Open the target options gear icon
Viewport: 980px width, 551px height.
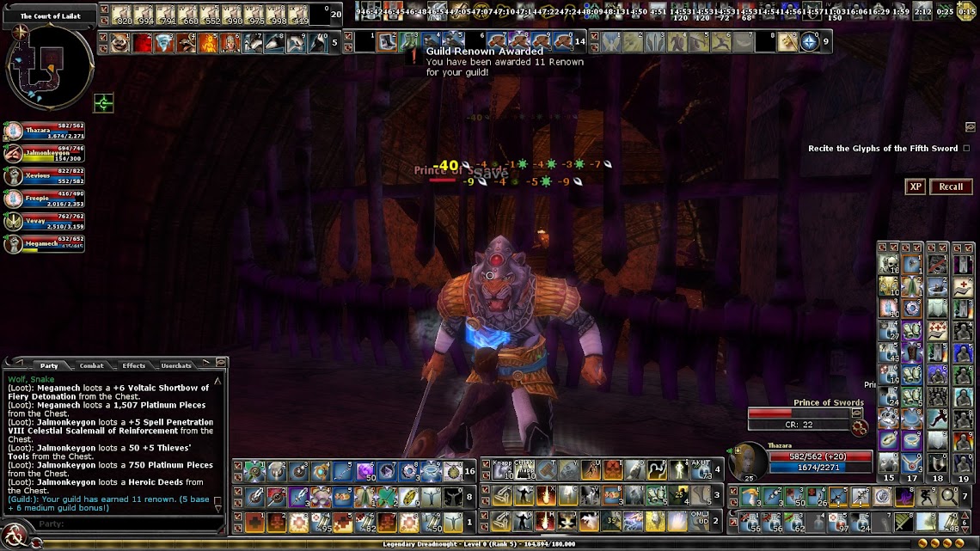point(860,428)
